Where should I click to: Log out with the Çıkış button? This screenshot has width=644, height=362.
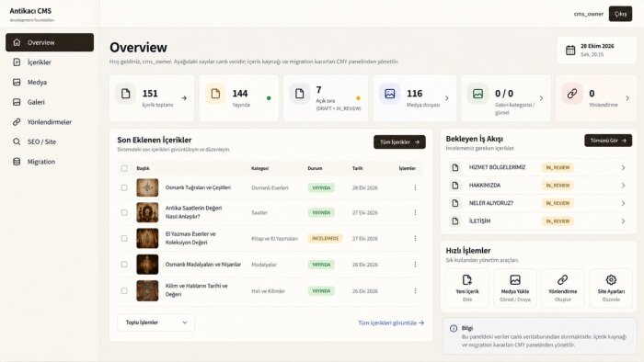[620, 14]
